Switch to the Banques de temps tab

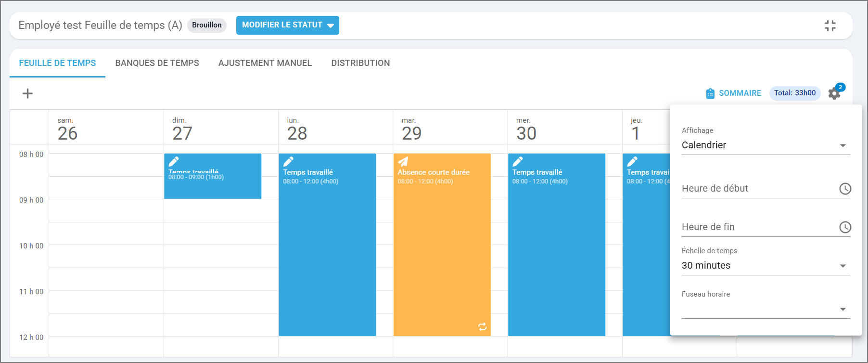point(157,63)
